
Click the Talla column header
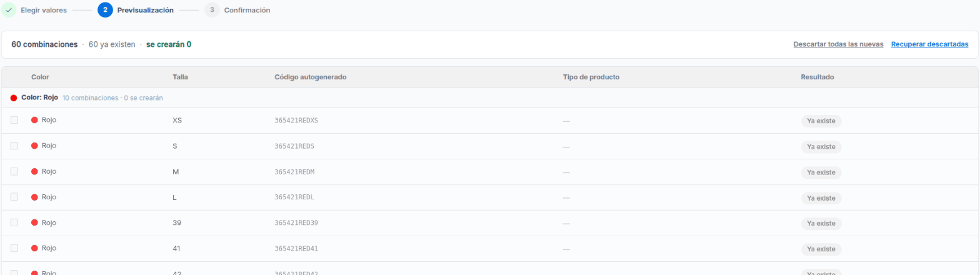pos(181,77)
